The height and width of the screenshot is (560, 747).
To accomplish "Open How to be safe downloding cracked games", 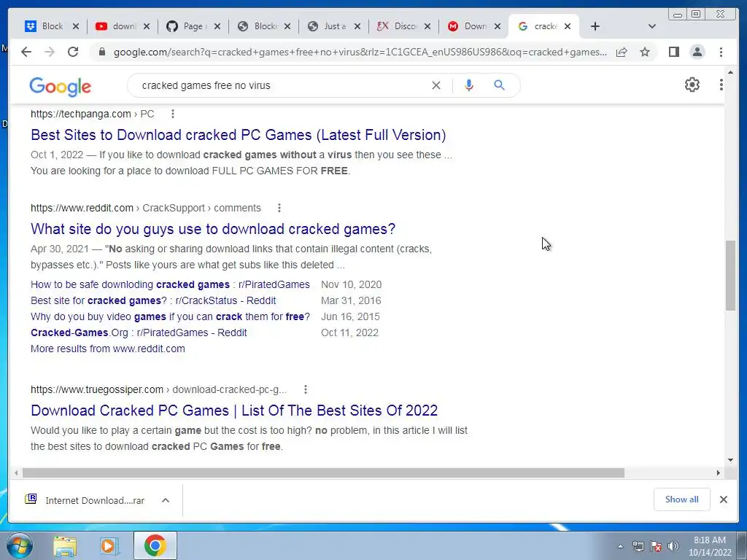I will point(170,284).
